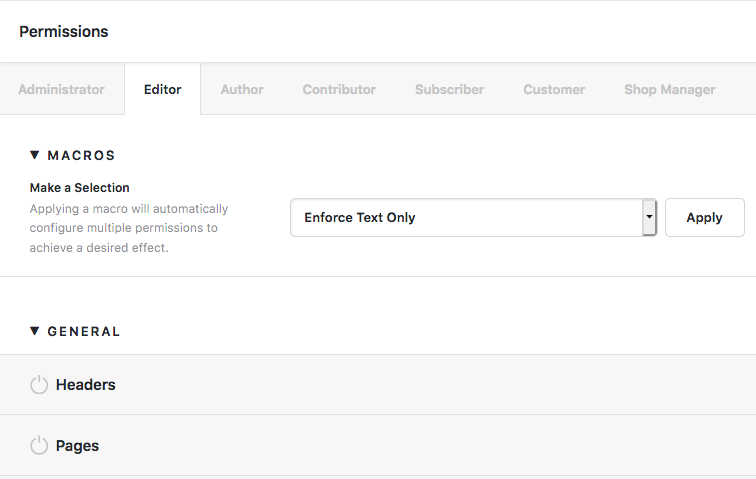
Task: Apply the selected macro
Action: coord(704,218)
